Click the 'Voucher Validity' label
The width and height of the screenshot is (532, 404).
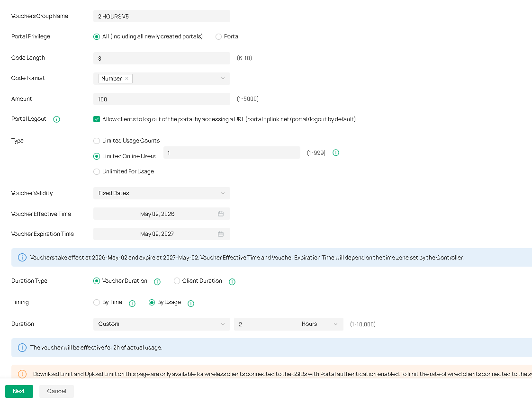tap(32, 193)
